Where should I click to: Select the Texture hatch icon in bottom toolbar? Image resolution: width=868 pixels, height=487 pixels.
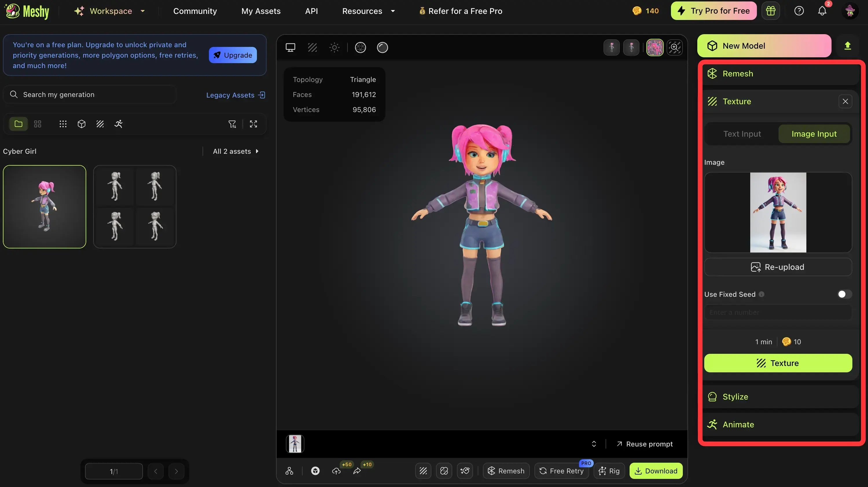coord(423,471)
